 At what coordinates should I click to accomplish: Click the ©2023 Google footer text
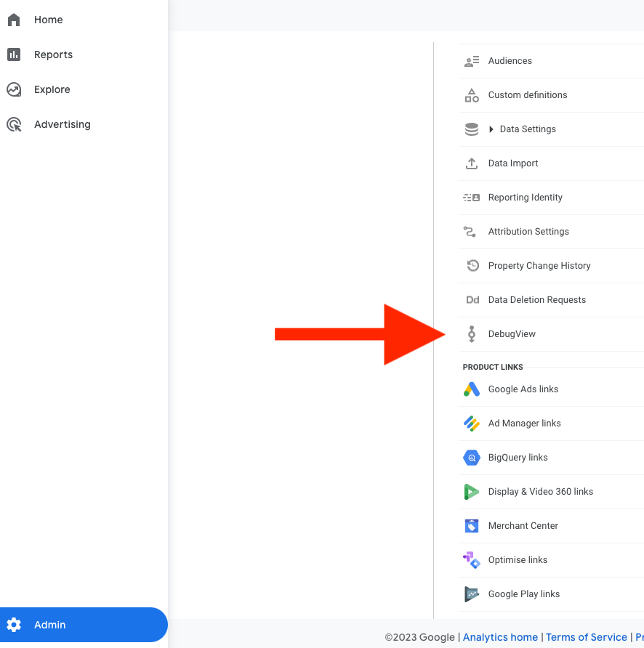tap(419, 637)
